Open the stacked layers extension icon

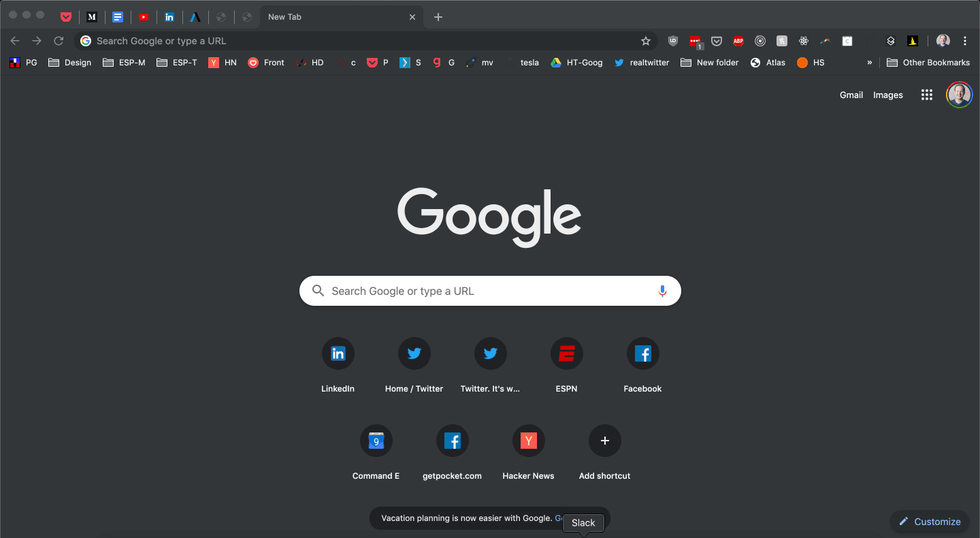[x=891, y=41]
